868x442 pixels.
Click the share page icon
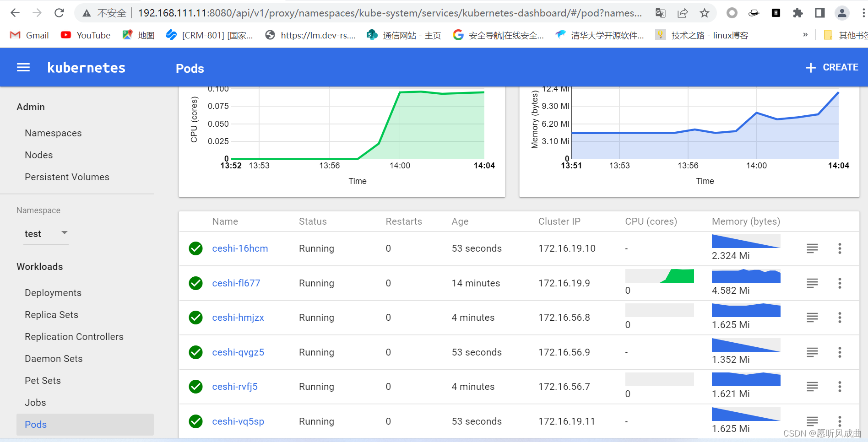[x=683, y=13]
